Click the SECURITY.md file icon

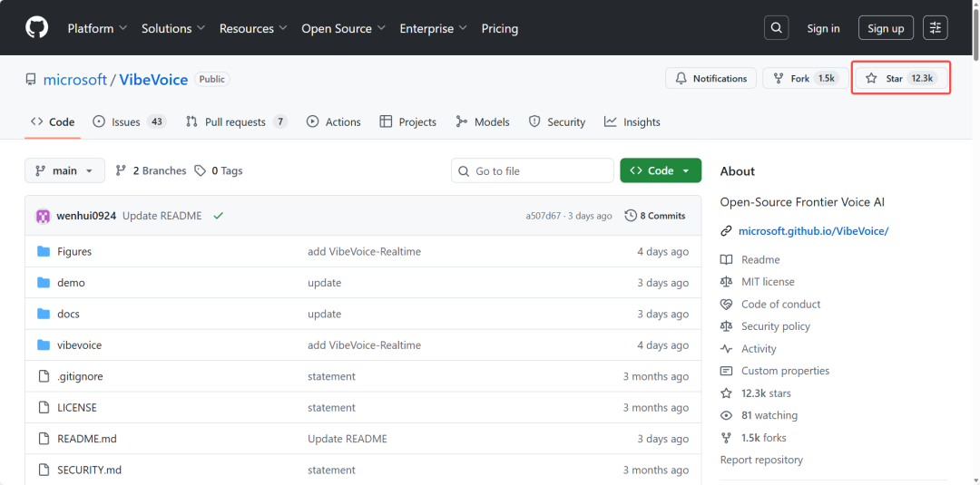(x=44, y=470)
